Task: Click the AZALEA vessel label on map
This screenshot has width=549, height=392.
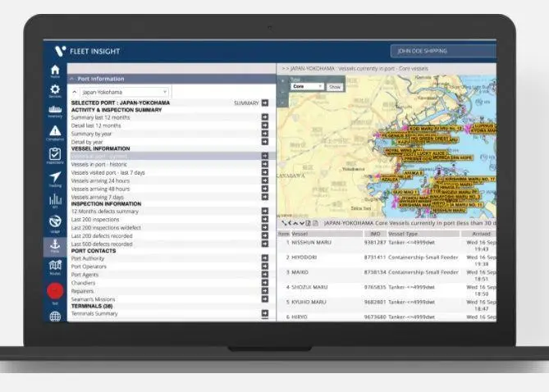Action: click(x=389, y=180)
